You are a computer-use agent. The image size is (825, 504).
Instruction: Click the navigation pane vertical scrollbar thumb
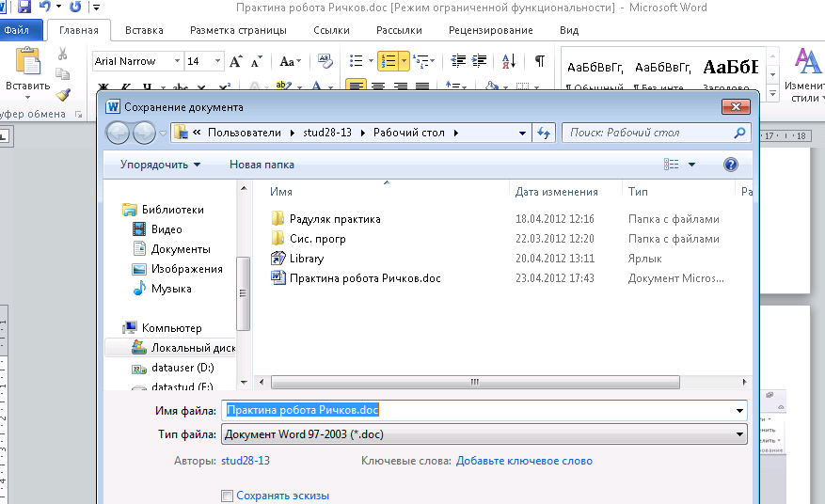click(243, 293)
